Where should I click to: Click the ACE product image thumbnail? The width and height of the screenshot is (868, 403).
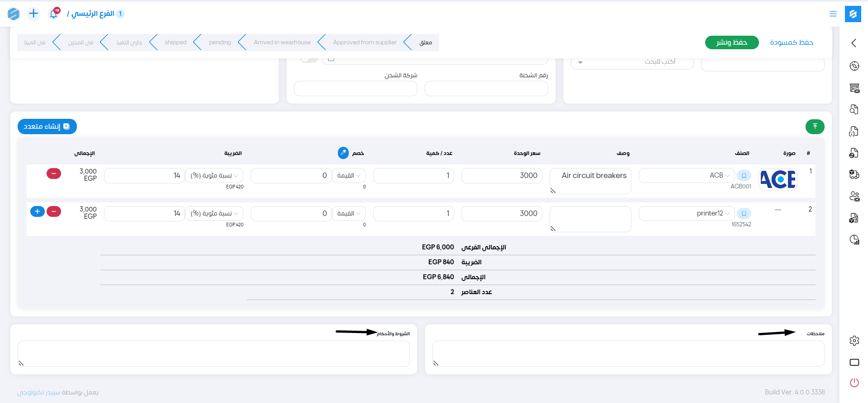tap(778, 179)
